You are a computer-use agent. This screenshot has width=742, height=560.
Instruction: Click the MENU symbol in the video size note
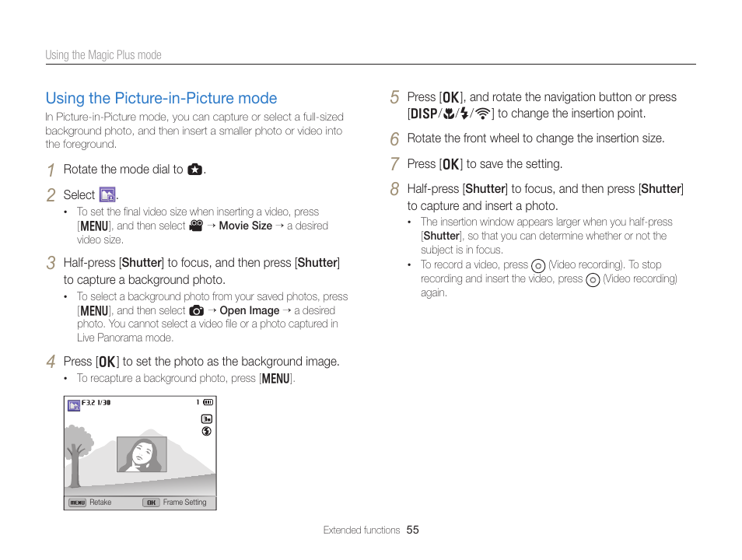click(x=94, y=226)
